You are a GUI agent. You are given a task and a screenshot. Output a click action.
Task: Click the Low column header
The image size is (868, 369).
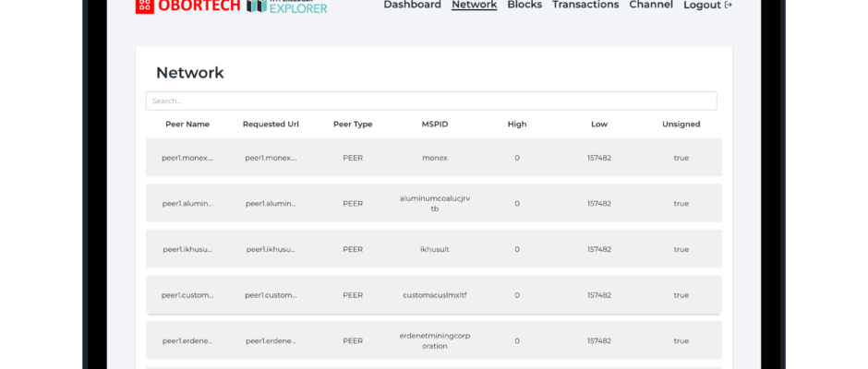click(x=599, y=124)
